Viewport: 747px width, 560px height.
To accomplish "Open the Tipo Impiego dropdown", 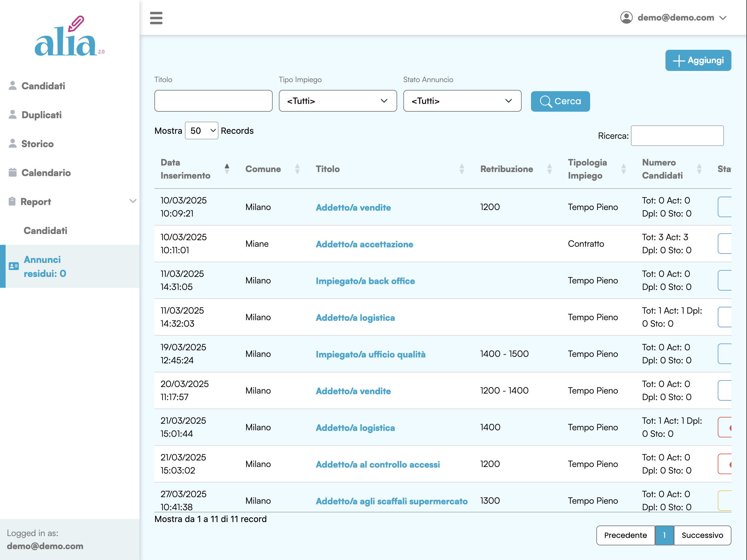I will 337,101.
